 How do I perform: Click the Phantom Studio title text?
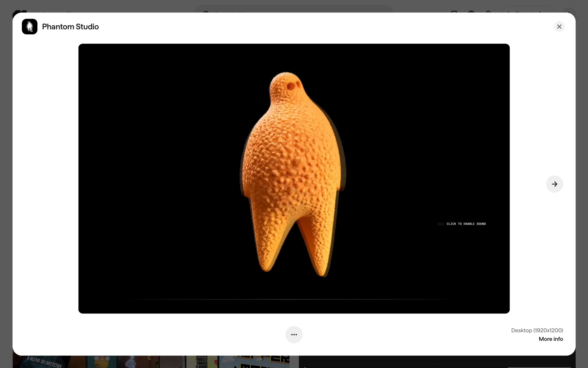tap(70, 27)
